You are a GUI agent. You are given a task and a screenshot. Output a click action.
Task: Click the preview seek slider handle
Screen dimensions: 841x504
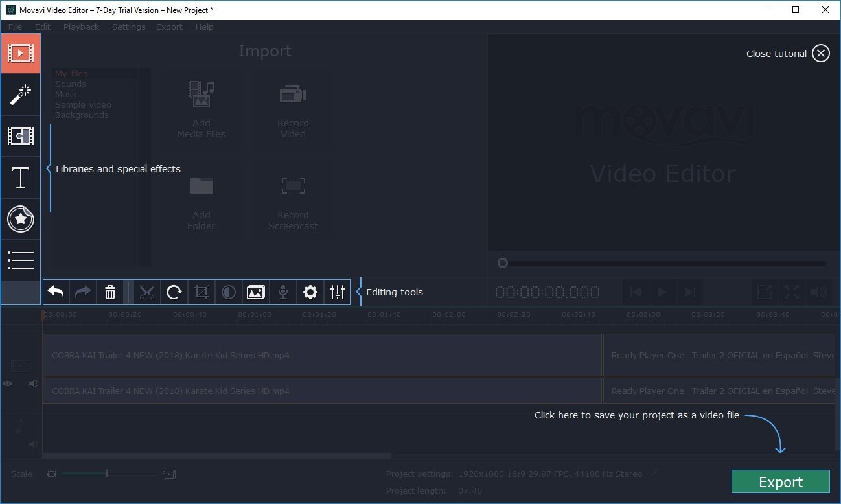pyautogui.click(x=502, y=263)
